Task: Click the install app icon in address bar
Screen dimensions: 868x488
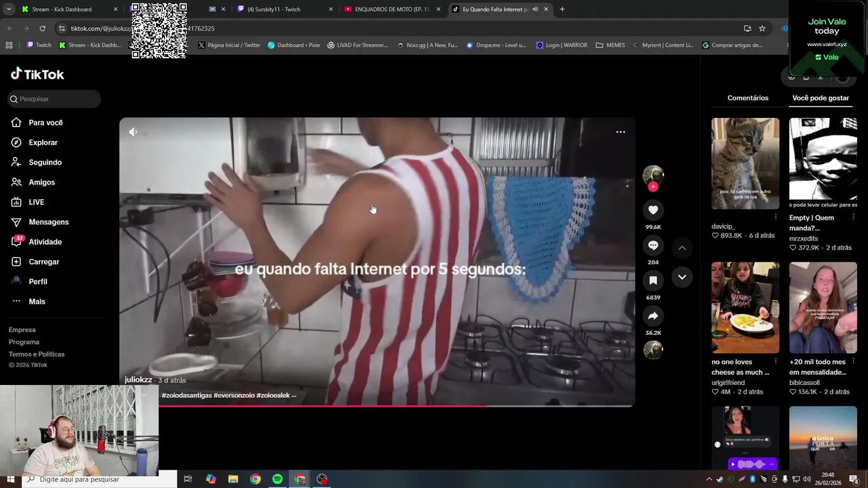Action: click(x=747, y=28)
